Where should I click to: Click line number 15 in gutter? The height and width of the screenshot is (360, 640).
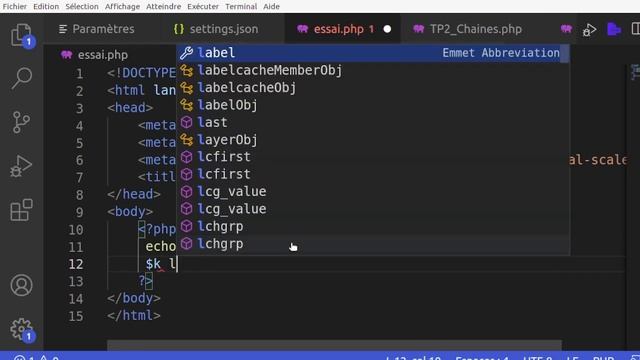pos(76,316)
